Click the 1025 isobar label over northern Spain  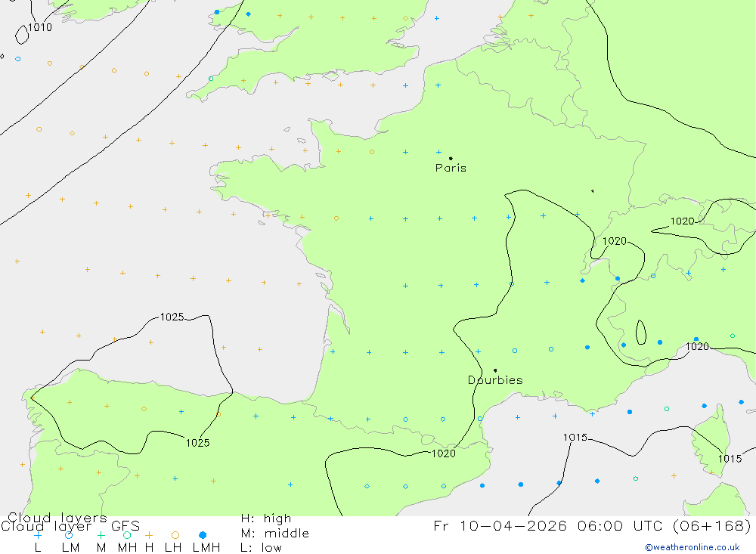(197, 443)
